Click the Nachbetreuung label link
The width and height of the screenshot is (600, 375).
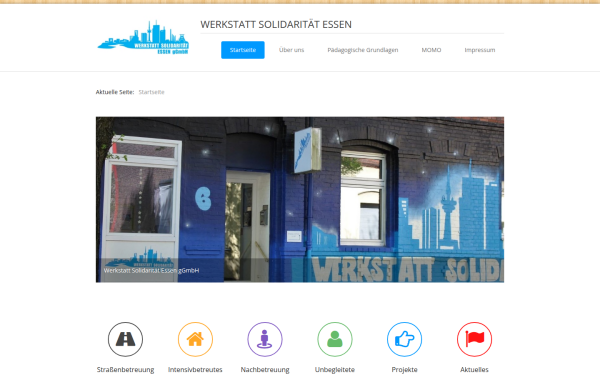265,370
